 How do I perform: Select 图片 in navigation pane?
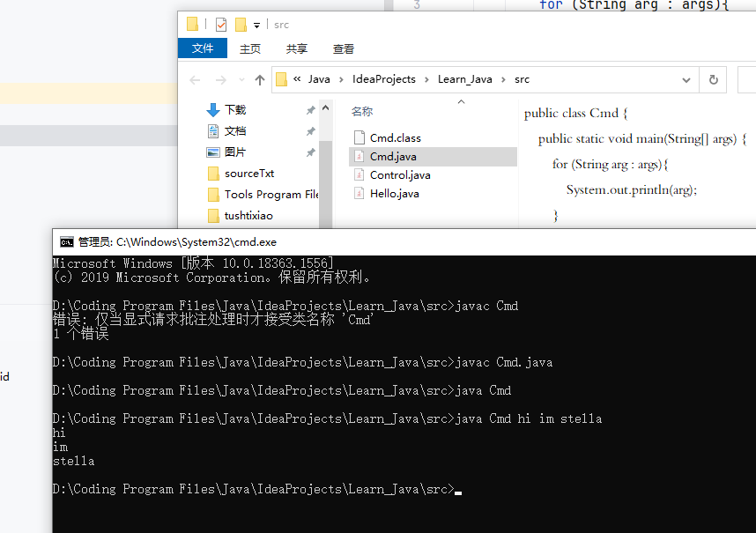click(235, 152)
